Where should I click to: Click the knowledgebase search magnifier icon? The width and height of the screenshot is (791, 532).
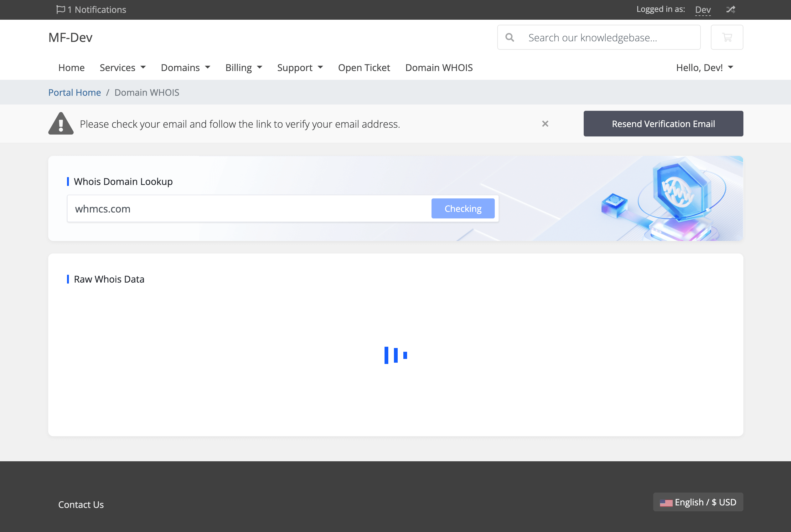click(509, 37)
